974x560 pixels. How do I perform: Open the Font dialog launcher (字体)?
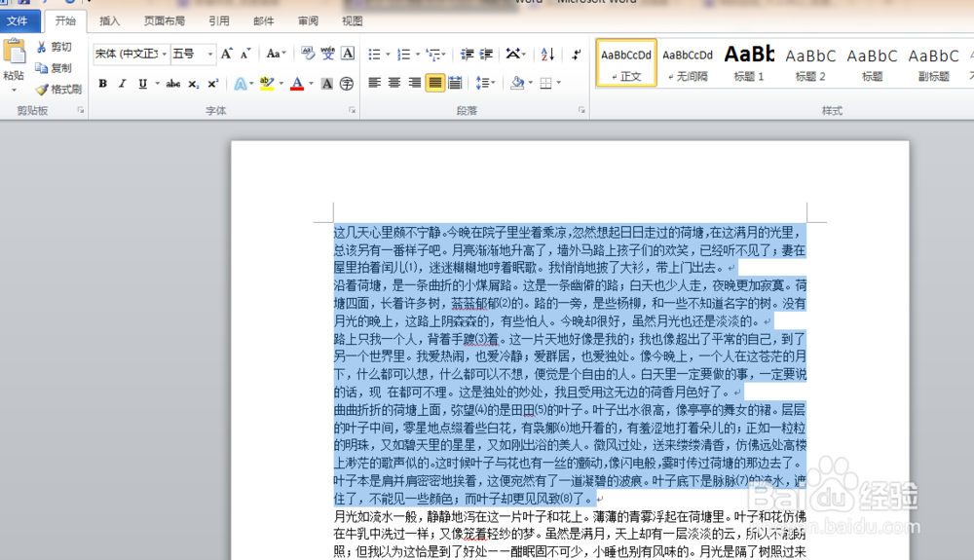353,110
